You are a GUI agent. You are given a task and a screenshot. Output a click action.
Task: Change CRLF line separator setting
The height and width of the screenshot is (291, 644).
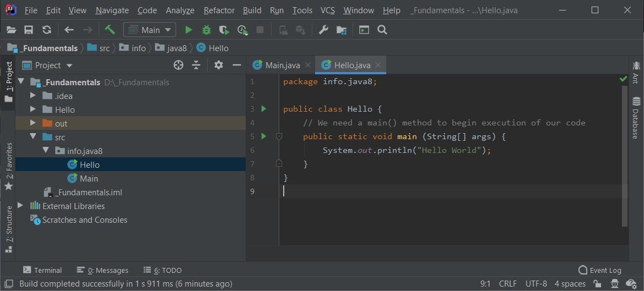(x=507, y=284)
